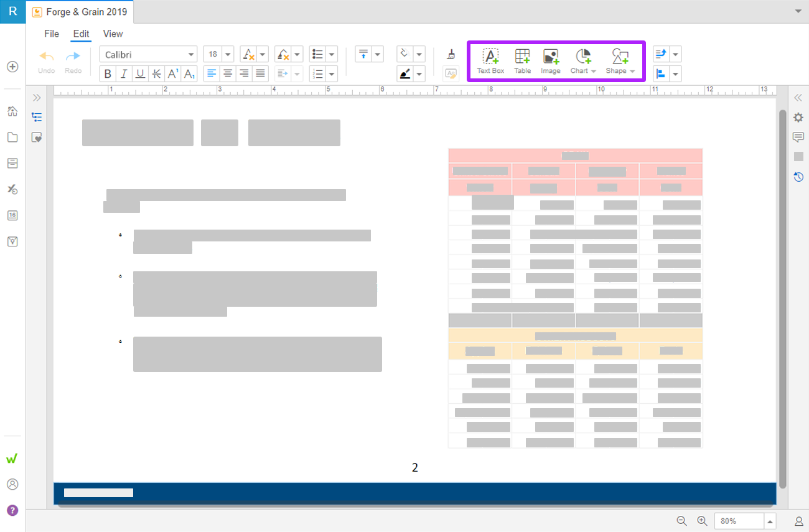Toggle Bold formatting
This screenshot has width=809, height=532.
(108, 74)
